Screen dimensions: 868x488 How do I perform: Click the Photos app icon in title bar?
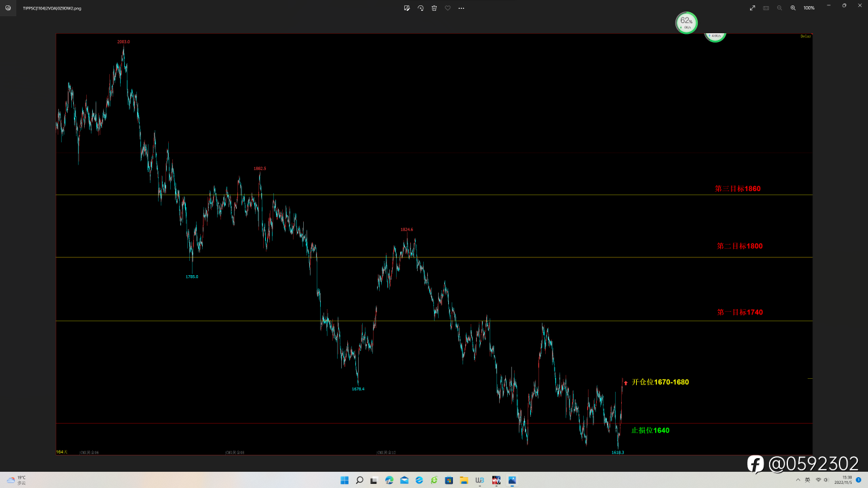[x=8, y=8]
